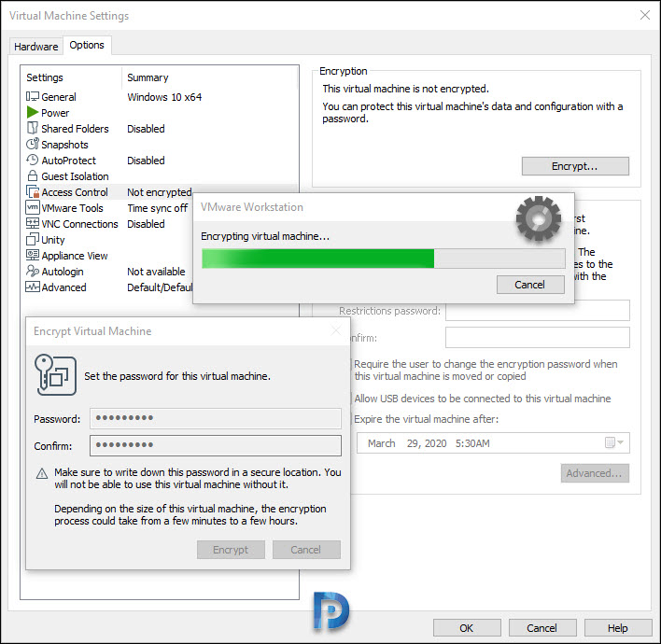Screen dimensions: 661x644
Task: Click OK in Virtual Machine Settings
Action: 467,628
